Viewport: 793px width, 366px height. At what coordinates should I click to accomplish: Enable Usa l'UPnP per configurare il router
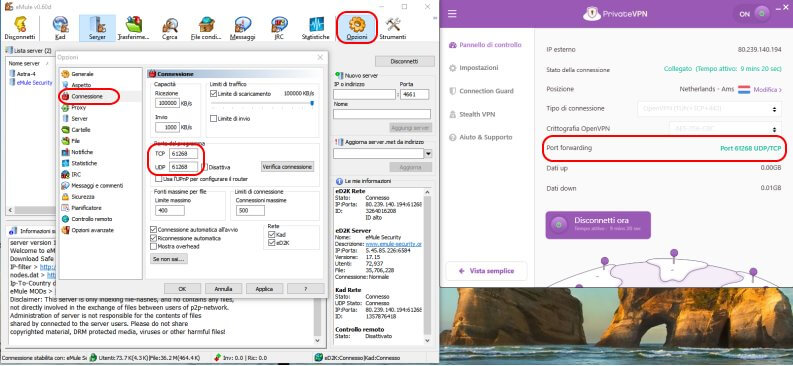pyautogui.click(x=158, y=178)
